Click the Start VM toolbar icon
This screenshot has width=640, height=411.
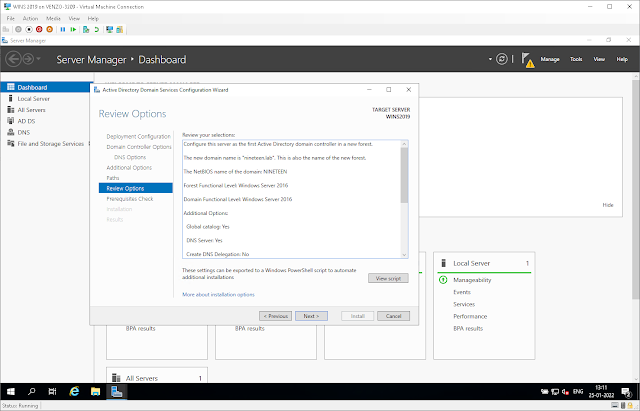coord(18,29)
